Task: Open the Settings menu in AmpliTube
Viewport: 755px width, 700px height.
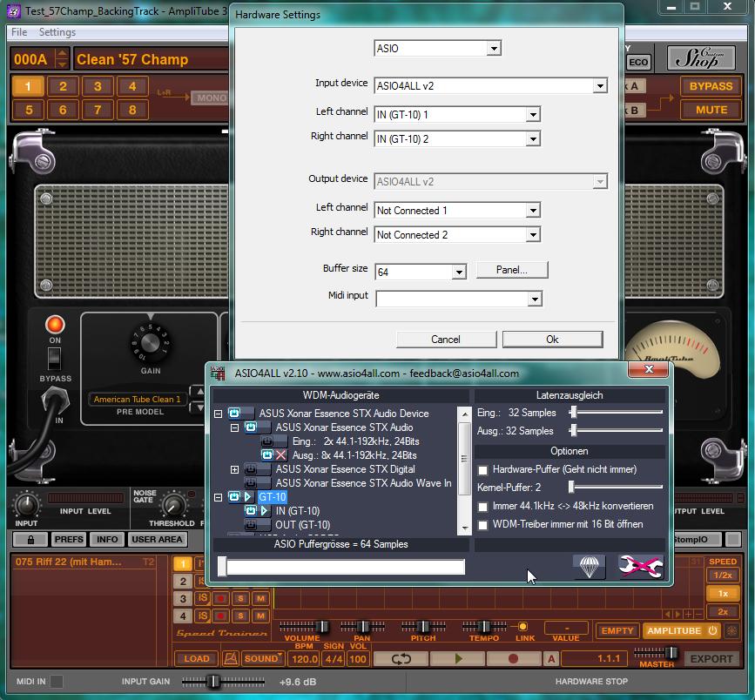Action: tap(57, 32)
